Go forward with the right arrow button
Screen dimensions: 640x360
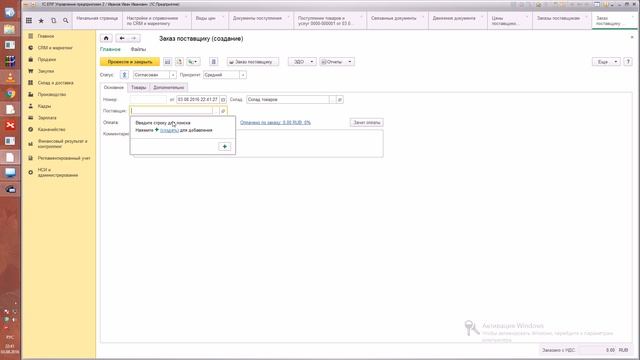coord(134,38)
